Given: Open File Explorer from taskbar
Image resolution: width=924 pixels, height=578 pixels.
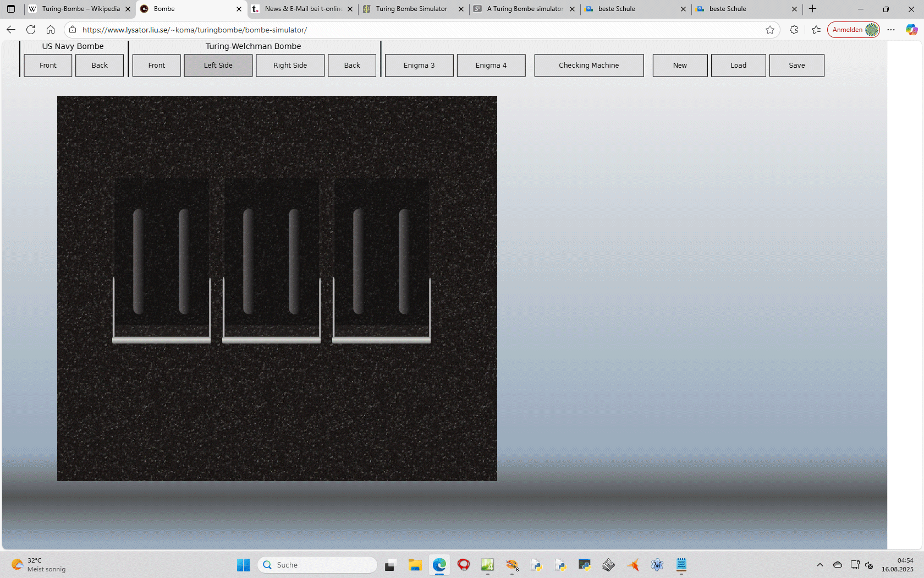Looking at the screenshot, I should point(415,565).
